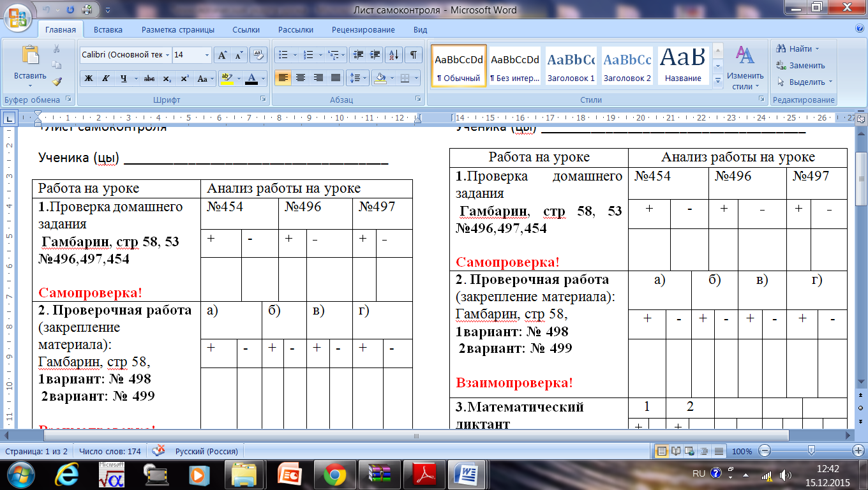Decrease font size with Shrink Font

pos(239,55)
